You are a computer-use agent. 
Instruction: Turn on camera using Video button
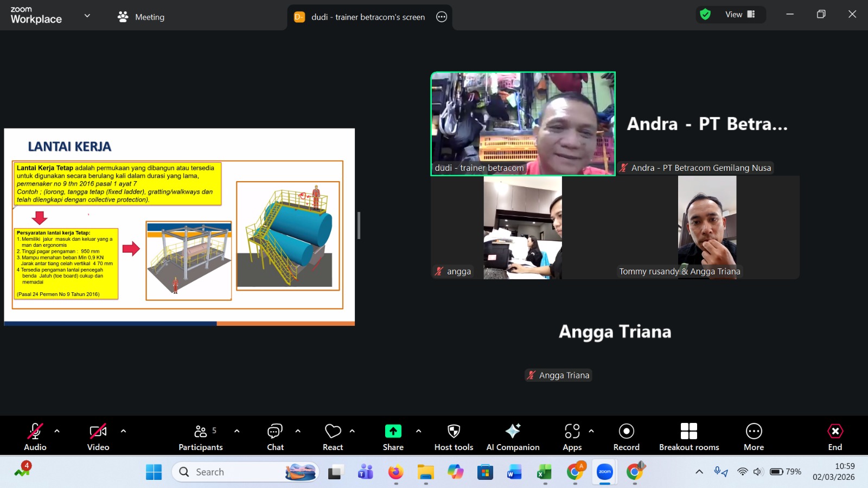pos(98,436)
